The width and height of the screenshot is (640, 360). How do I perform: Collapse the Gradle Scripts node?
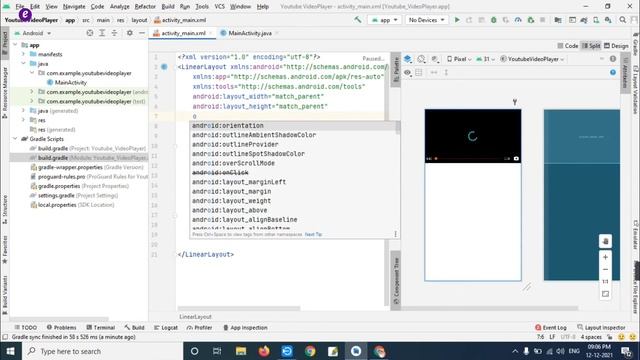point(15,139)
